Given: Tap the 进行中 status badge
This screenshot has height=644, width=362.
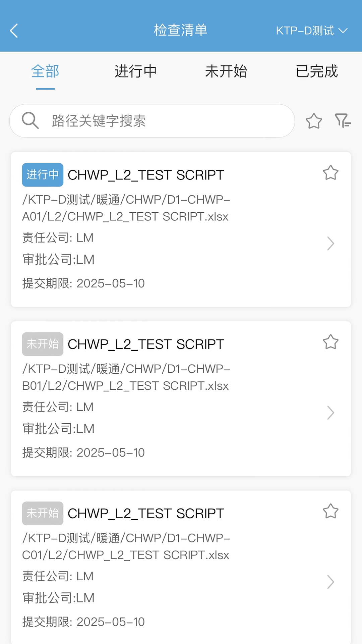Looking at the screenshot, I should (43, 175).
